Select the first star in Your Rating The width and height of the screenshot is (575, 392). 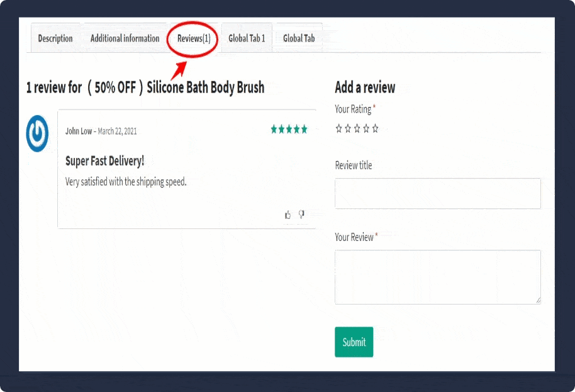pyautogui.click(x=339, y=128)
